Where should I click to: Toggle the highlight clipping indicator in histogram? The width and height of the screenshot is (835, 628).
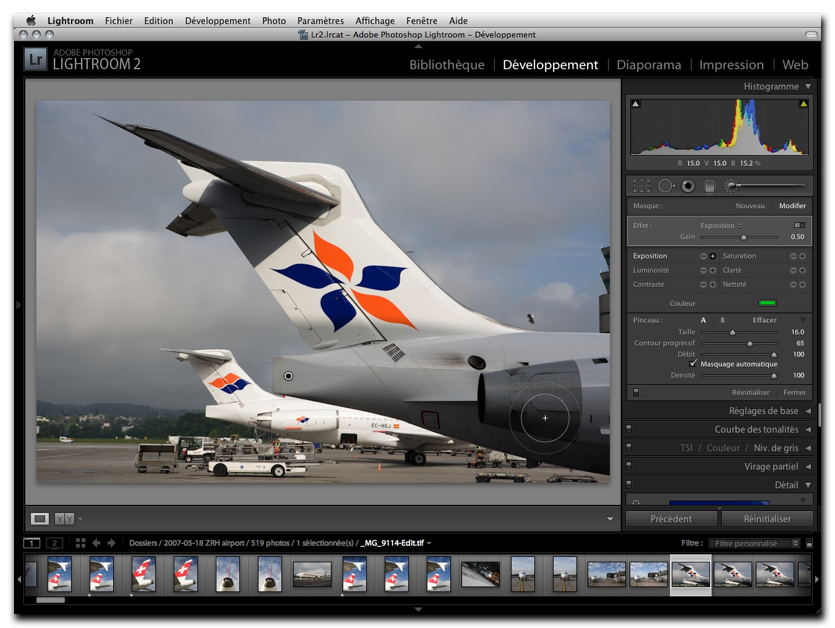coord(804,104)
